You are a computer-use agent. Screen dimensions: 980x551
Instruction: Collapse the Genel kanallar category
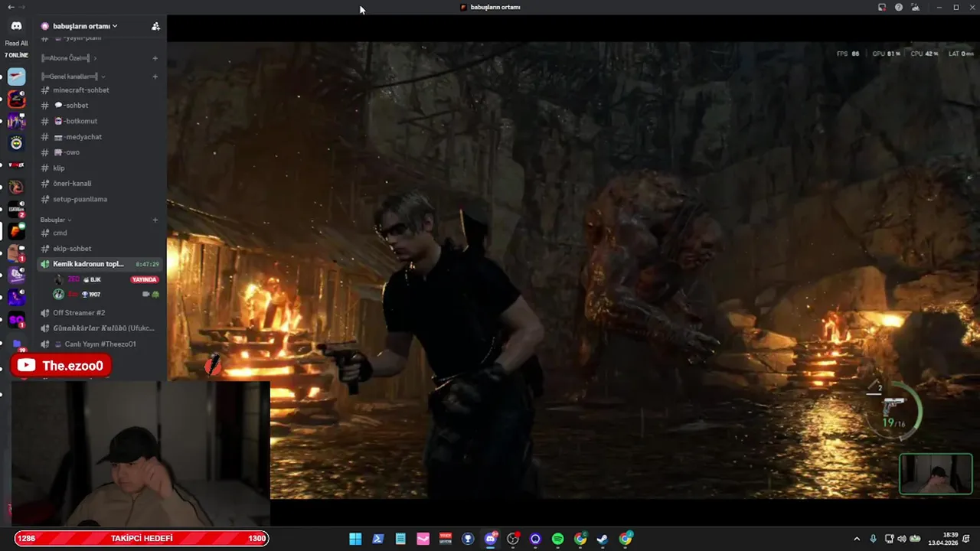tap(73, 77)
